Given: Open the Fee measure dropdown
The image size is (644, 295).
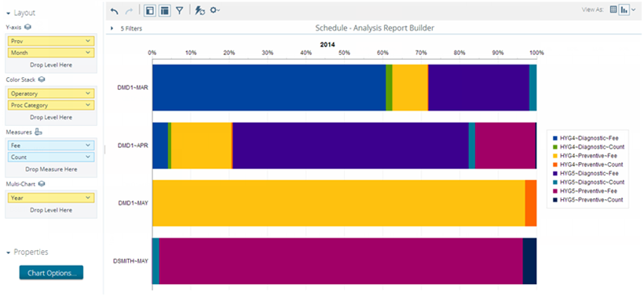Looking at the screenshot, I should 51,146.
